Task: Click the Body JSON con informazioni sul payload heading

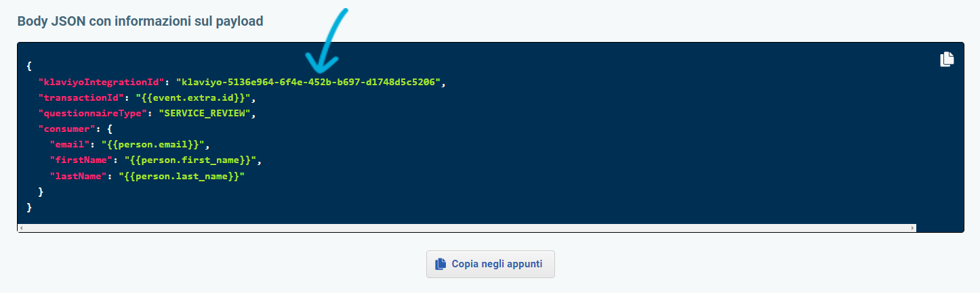Action: point(140,21)
